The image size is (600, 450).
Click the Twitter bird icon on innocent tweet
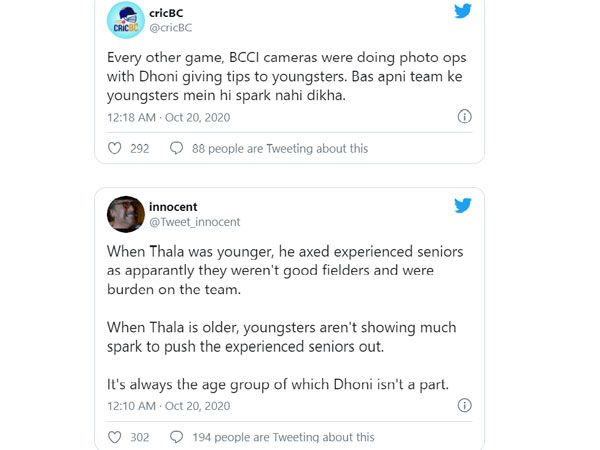coord(463,206)
